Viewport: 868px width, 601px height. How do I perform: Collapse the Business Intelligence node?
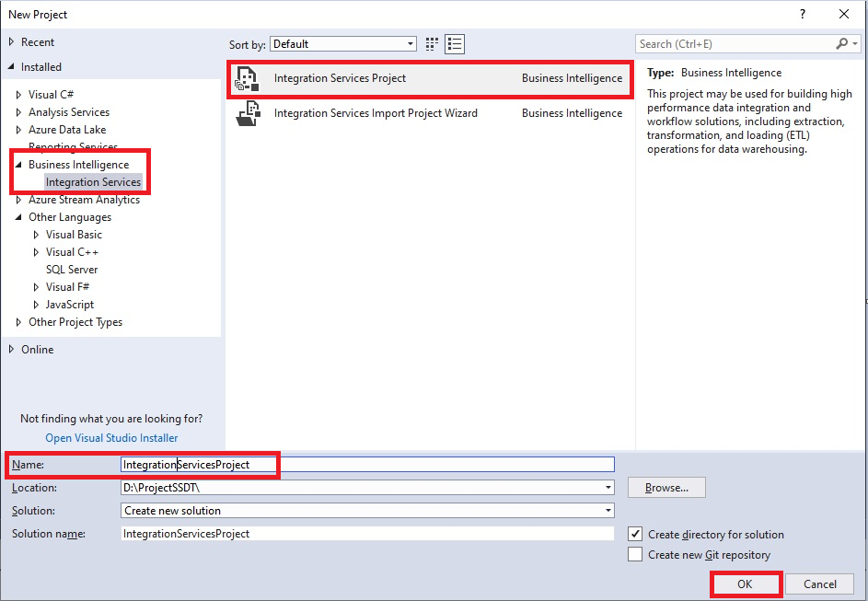coord(20,164)
